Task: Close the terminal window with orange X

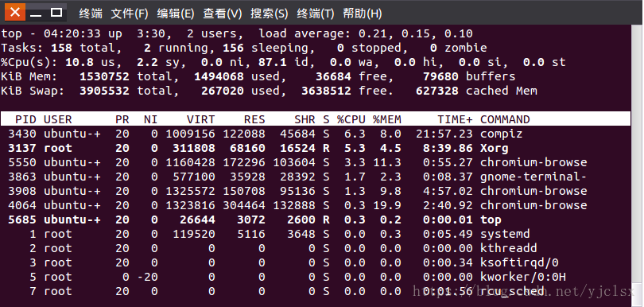Action: [15, 13]
